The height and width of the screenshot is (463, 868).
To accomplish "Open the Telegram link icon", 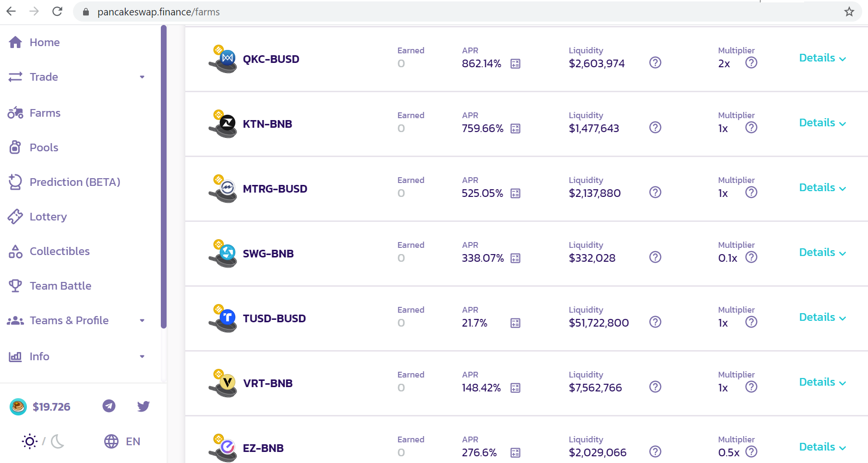I will [x=109, y=406].
